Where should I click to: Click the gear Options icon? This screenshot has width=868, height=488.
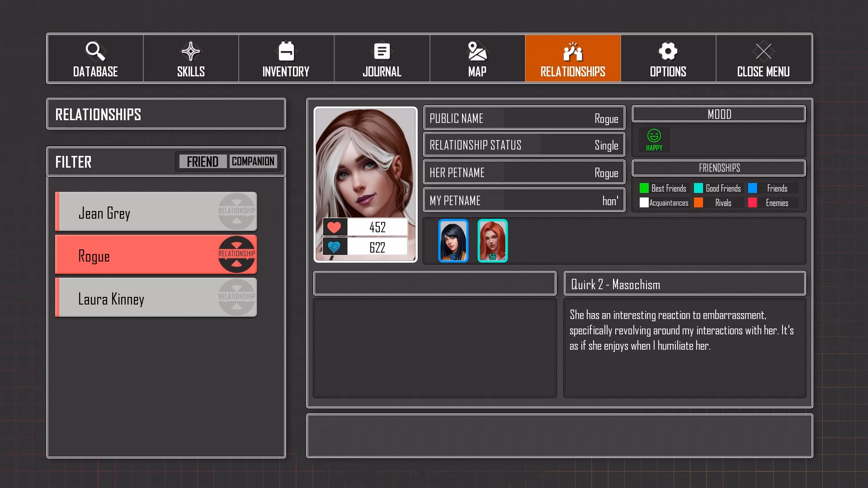tap(668, 51)
